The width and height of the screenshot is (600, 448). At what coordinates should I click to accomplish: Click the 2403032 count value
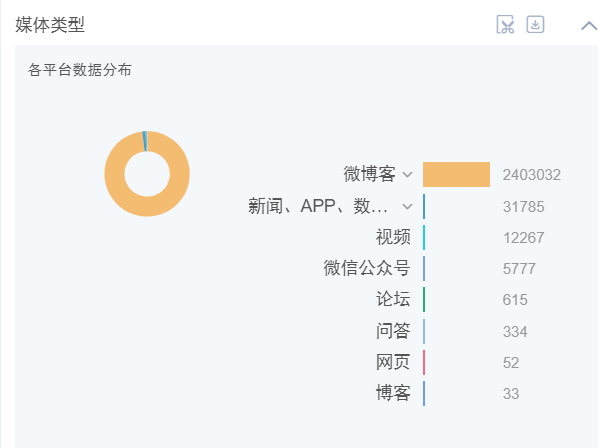tap(532, 175)
